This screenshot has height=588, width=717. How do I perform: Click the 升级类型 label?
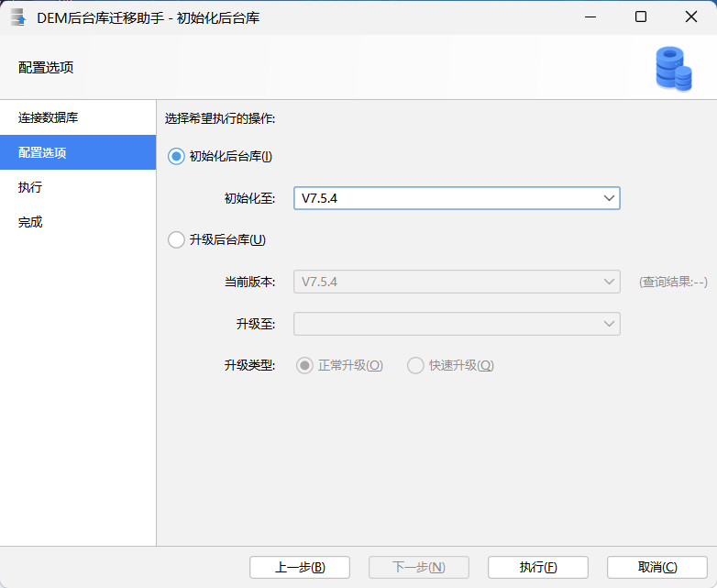[249, 366]
